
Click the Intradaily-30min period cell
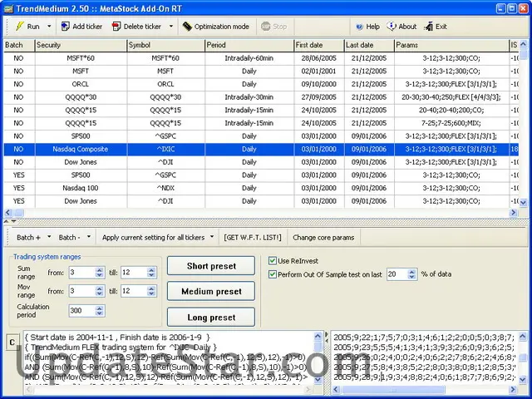249,97
